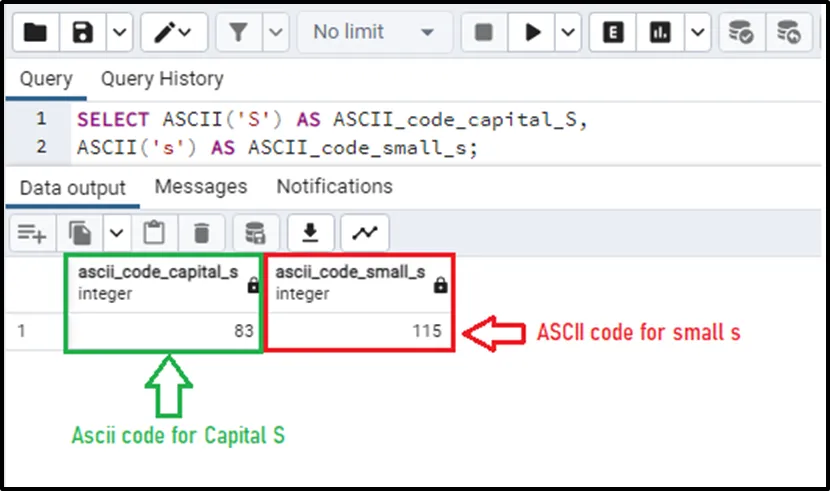Stop the running query
The height and width of the screenshot is (491, 830).
484,33
